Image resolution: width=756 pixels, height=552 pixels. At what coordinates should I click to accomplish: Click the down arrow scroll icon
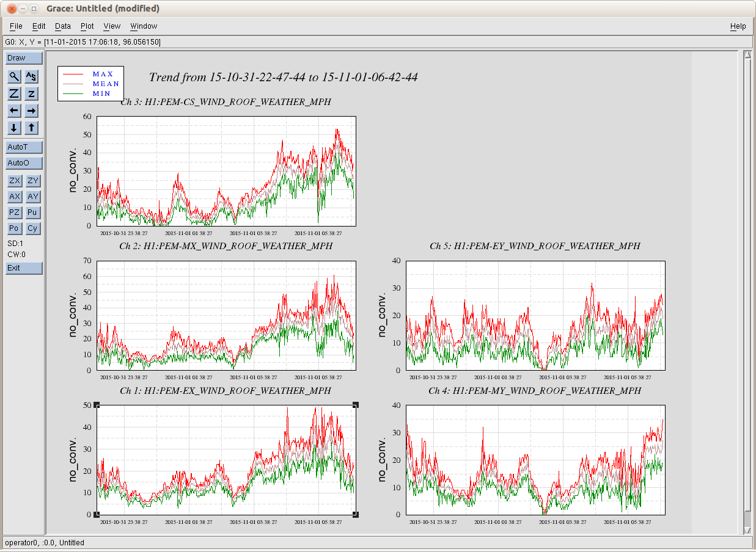(14, 128)
